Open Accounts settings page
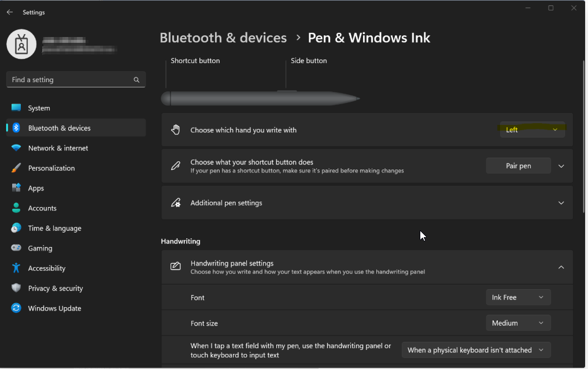Viewport: 588px width, 369px height. click(x=76, y=208)
